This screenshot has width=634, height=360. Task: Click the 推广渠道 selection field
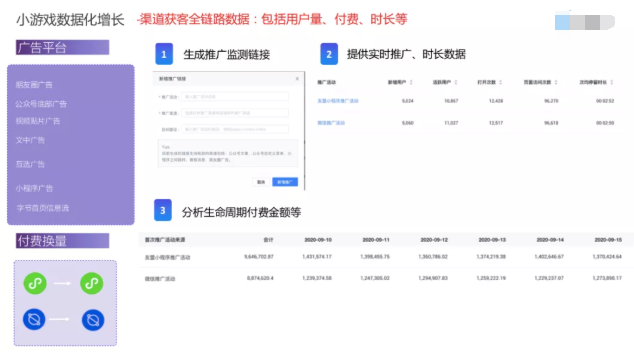pyautogui.click(x=235, y=113)
